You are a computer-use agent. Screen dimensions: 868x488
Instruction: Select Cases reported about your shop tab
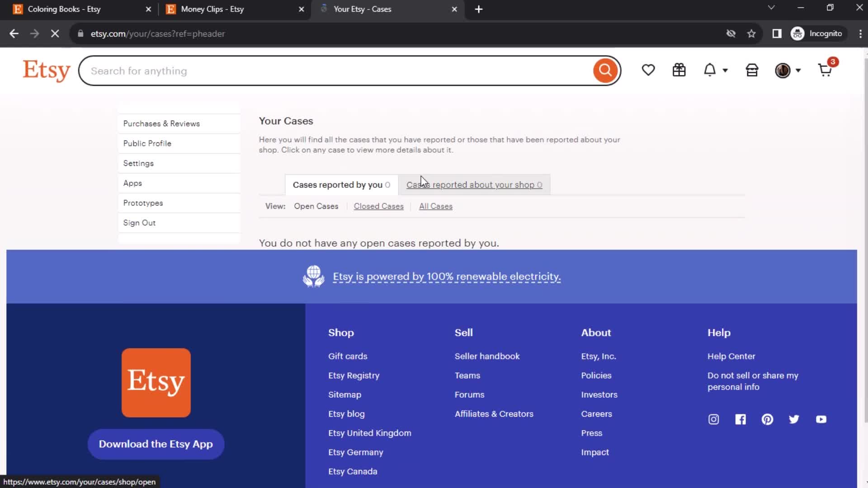474,185
